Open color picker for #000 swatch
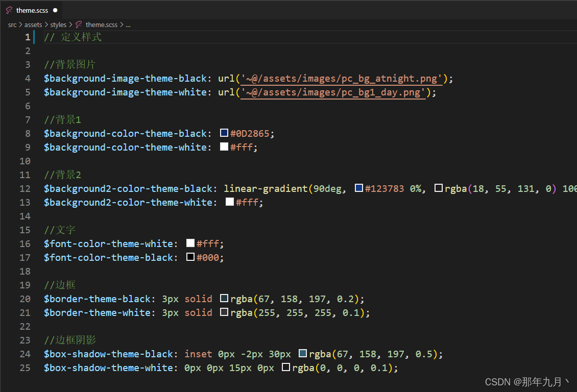Viewport: 577px width, 392px height. tap(190, 257)
